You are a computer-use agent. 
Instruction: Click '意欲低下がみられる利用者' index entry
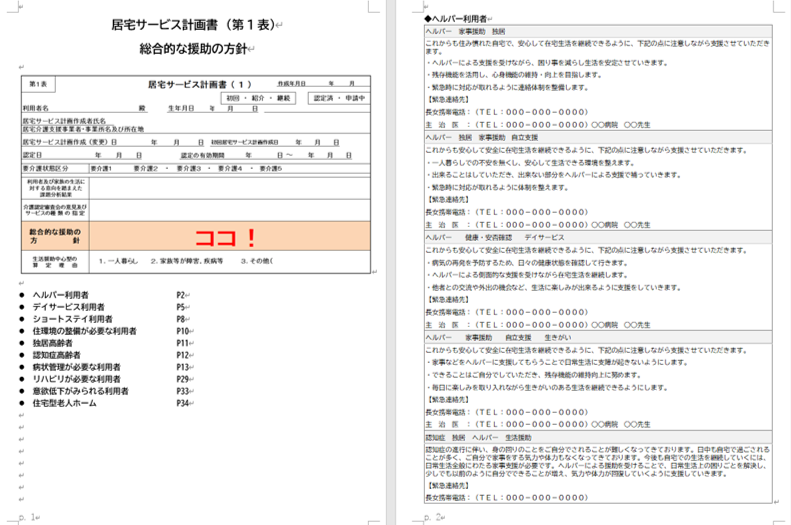click(81, 391)
